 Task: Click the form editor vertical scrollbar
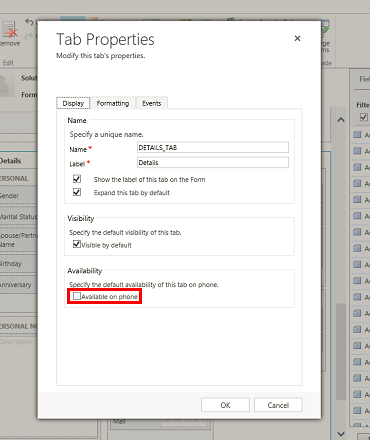tap(341, 351)
